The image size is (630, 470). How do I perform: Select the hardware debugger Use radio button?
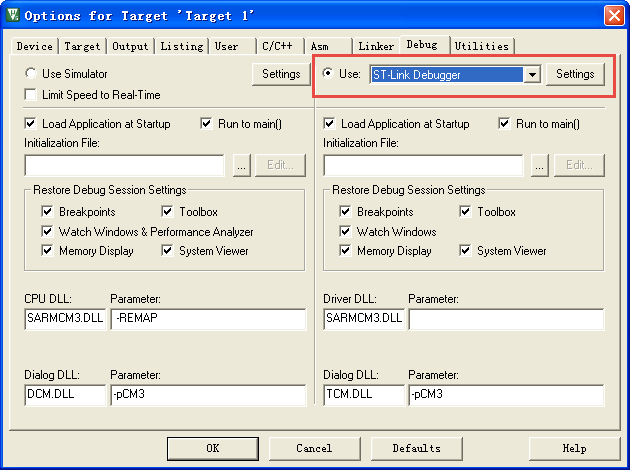(328, 74)
